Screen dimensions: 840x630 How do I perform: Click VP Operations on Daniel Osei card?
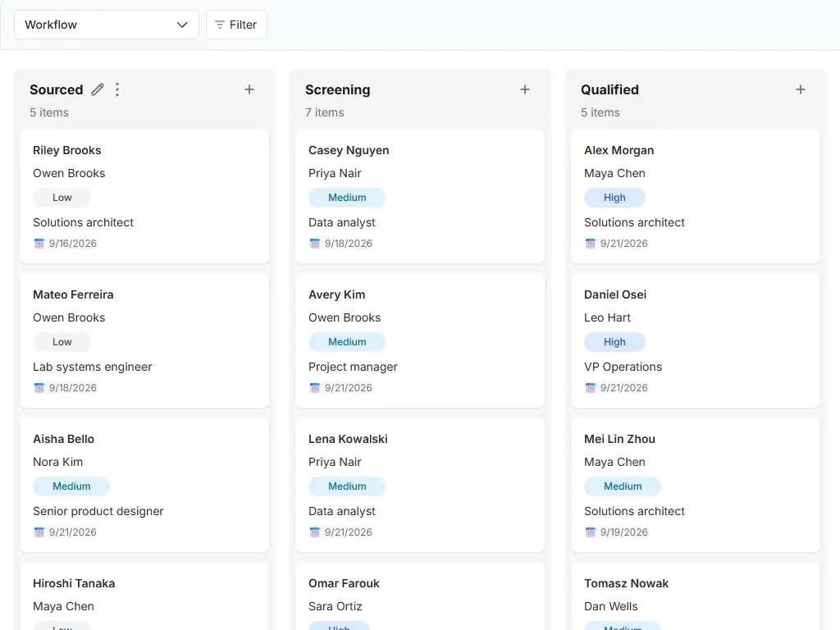pos(623,367)
